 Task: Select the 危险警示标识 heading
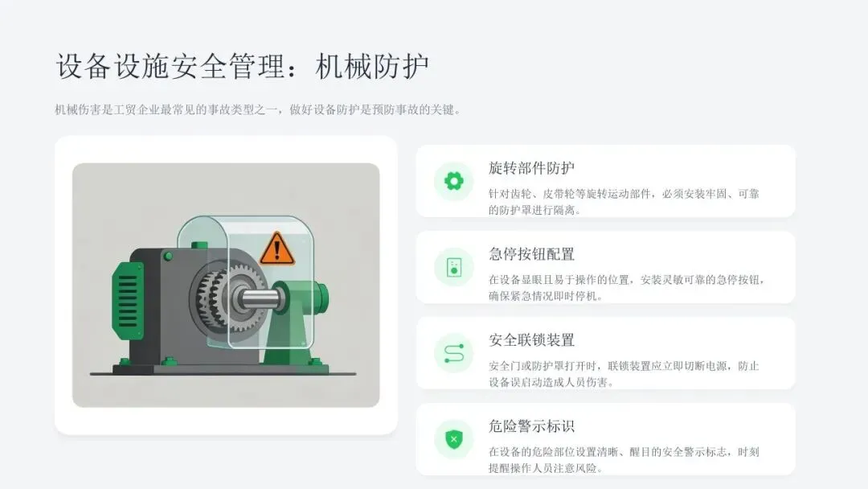pyautogui.click(x=531, y=426)
